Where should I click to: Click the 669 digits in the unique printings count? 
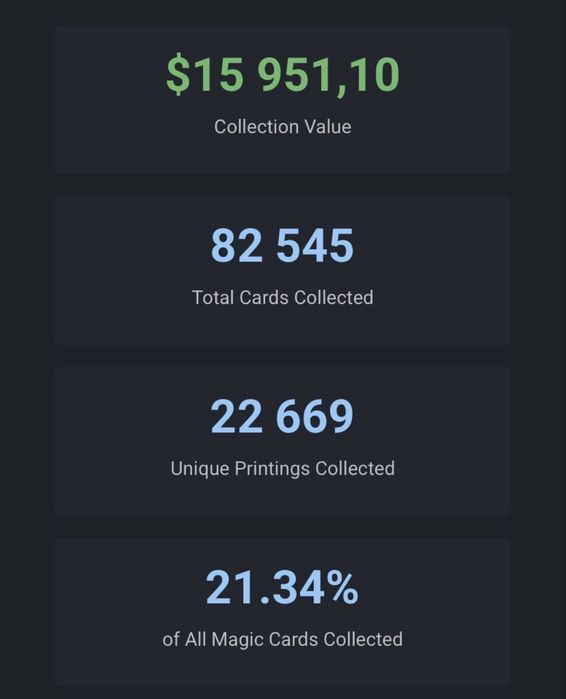(315, 416)
